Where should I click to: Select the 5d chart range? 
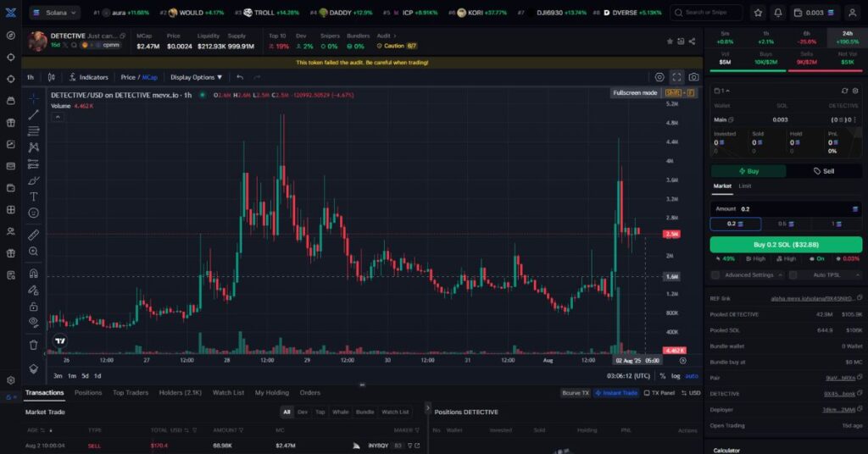pyautogui.click(x=86, y=376)
